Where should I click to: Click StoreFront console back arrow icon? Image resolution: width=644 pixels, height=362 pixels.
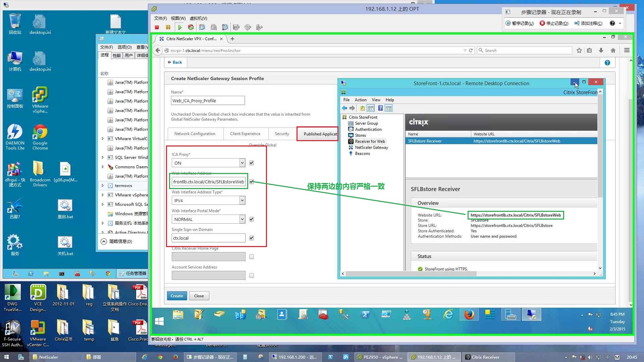[x=344, y=108]
